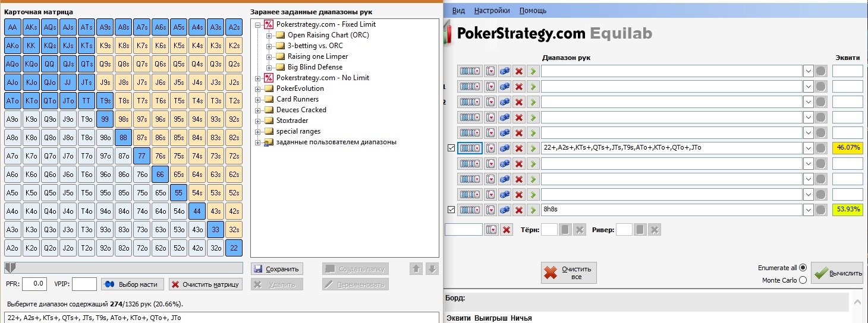The width and height of the screenshot is (868, 323).
Task: Expand Open Raising Chart (ORC) node
Action: click(269, 35)
